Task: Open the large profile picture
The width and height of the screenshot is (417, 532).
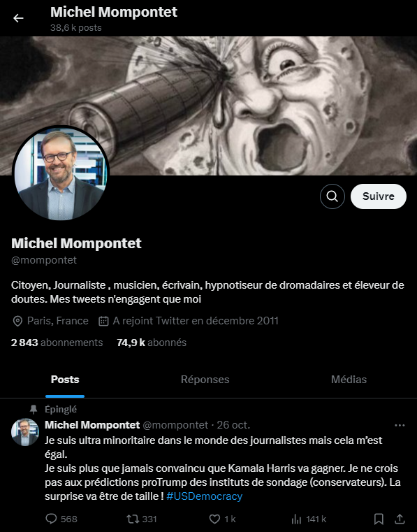Action: tap(60, 173)
